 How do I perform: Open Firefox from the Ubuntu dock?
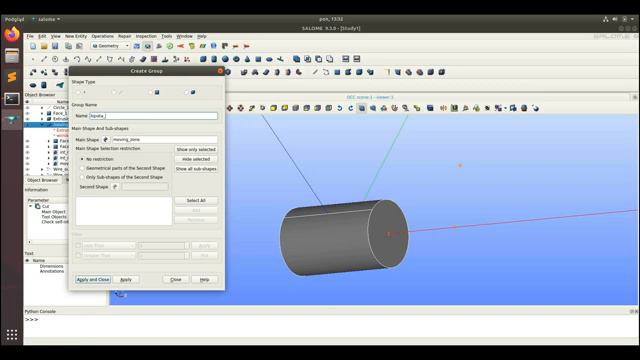click(x=12, y=35)
